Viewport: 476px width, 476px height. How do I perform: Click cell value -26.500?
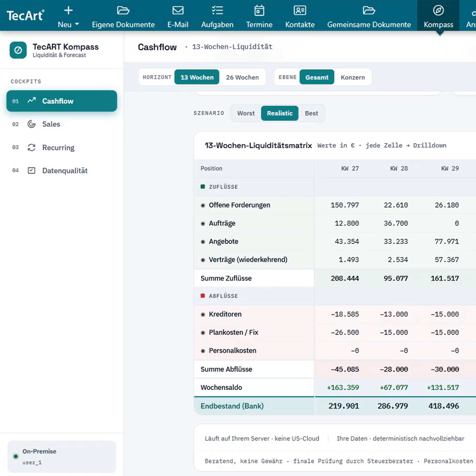point(345,332)
